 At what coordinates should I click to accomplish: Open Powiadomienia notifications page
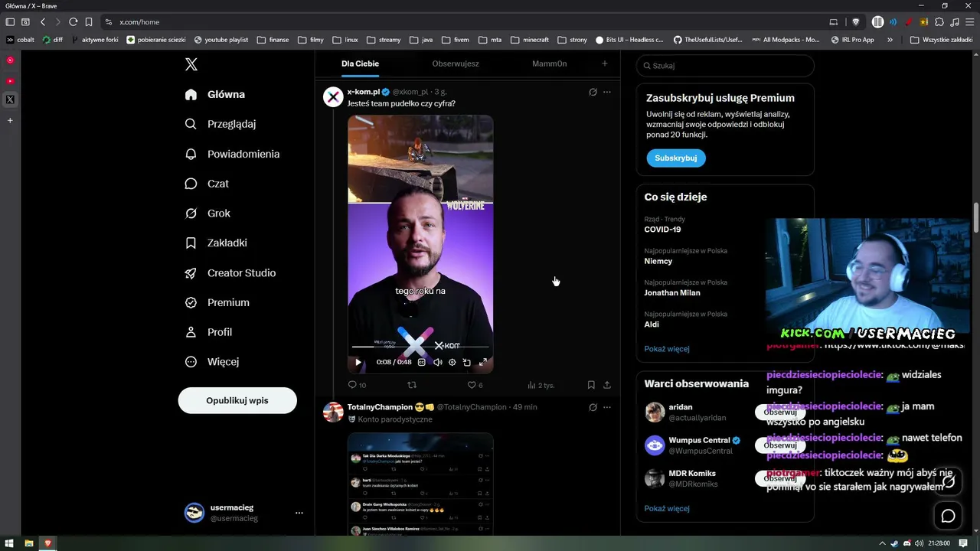pos(233,154)
